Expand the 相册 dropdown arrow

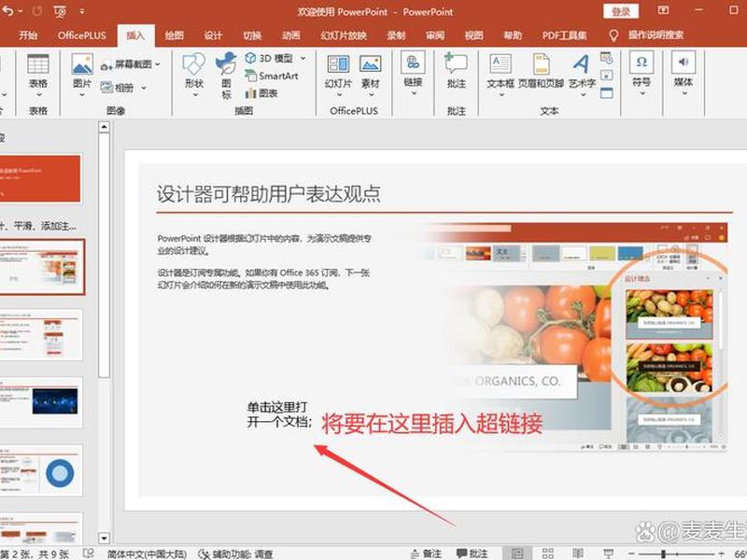tap(144, 88)
